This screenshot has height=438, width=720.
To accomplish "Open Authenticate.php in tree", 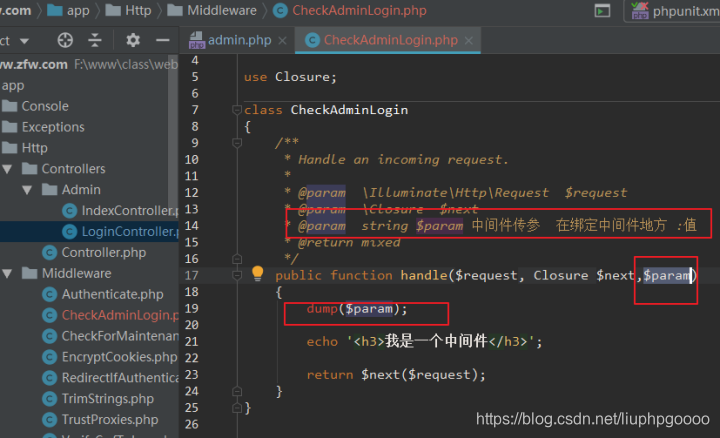I will pos(103,294).
